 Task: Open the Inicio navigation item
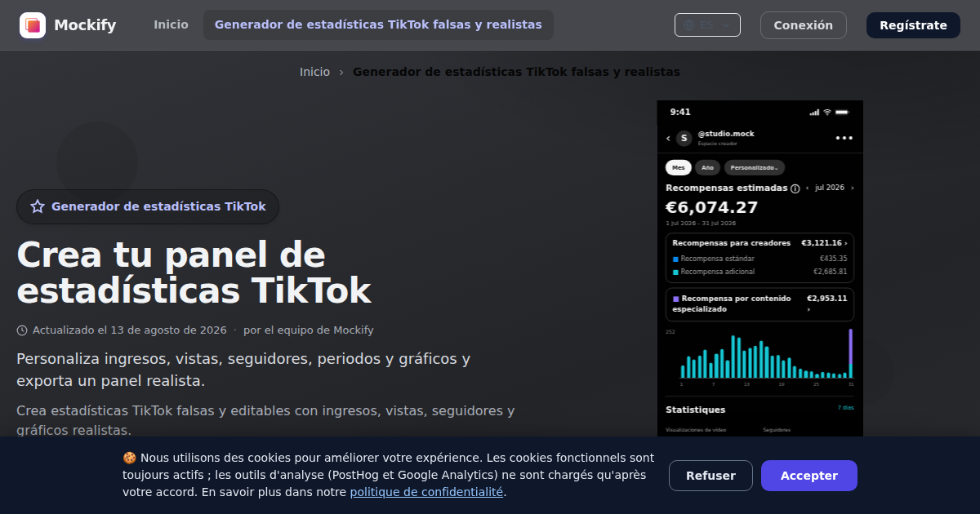(x=171, y=24)
